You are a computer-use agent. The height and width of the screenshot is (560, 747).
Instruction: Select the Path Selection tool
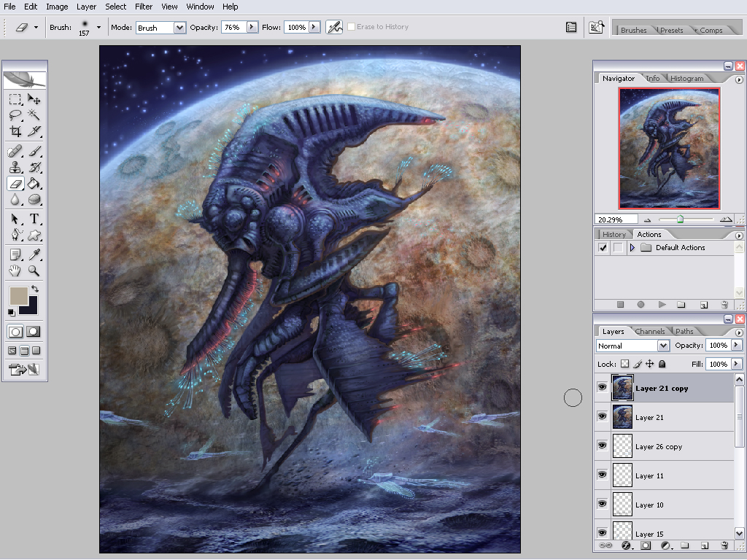click(x=15, y=219)
